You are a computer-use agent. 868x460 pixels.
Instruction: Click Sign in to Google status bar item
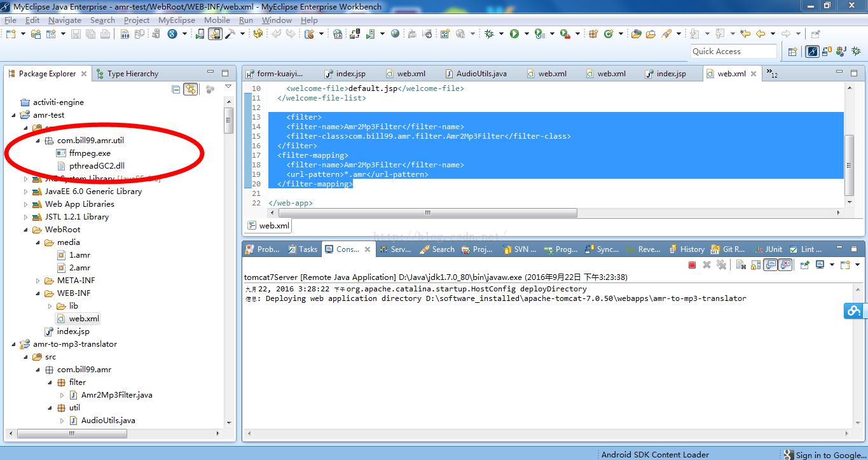tap(824, 455)
